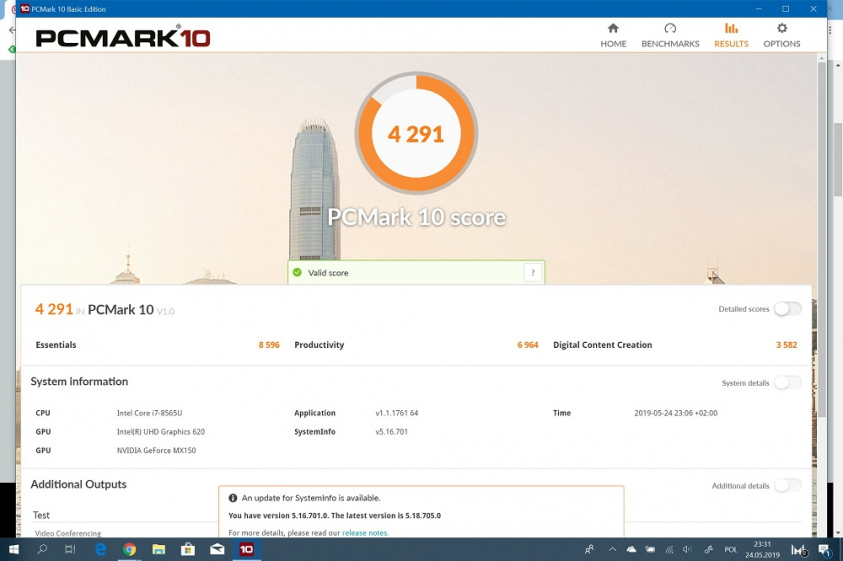
Task: Enable the System details toggle
Action: [788, 382]
